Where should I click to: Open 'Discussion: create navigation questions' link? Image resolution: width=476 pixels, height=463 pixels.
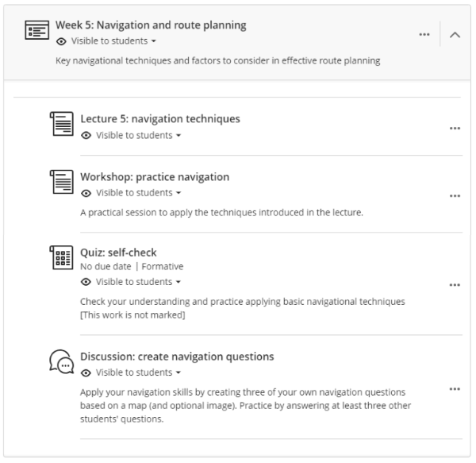177,357
